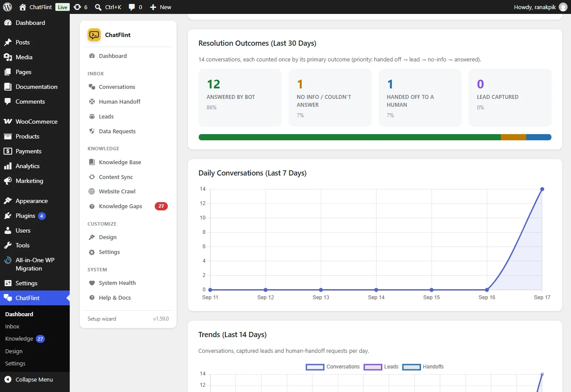Open Marketing via its megaphone icon
Viewport: 571px width, 392px height.
[8, 181]
